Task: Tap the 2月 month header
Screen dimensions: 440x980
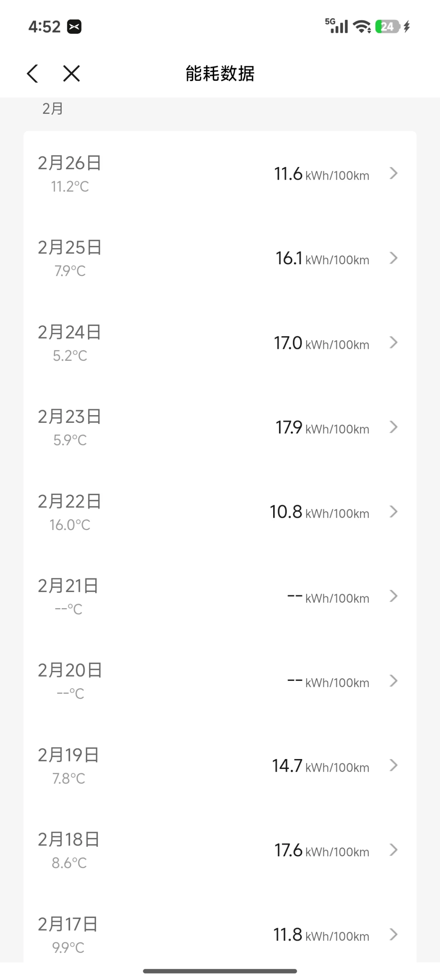Action: (52, 109)
